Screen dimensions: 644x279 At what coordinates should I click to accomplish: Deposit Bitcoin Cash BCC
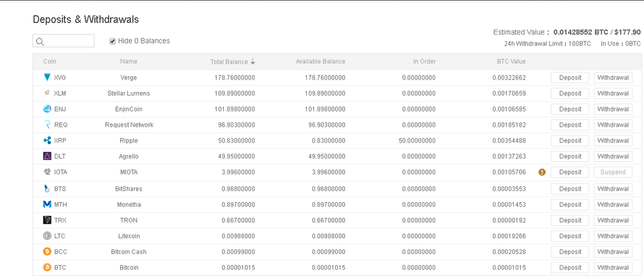tap(570, 252)
